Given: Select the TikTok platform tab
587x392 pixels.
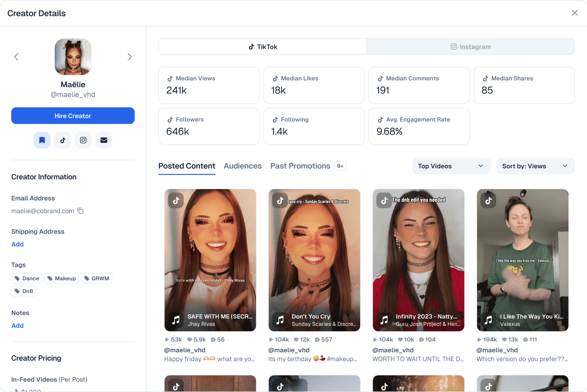Looking at the screenshot, I should (x=263, y=47).
